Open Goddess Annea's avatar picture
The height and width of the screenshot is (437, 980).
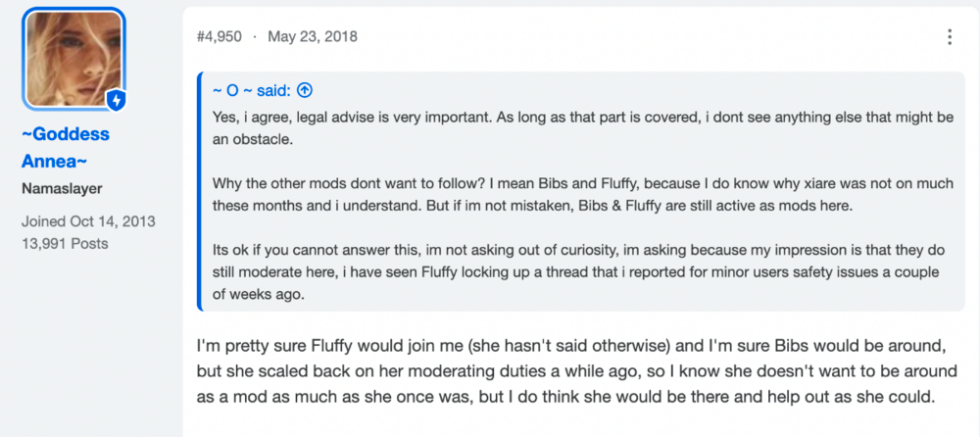click(74, 59)
